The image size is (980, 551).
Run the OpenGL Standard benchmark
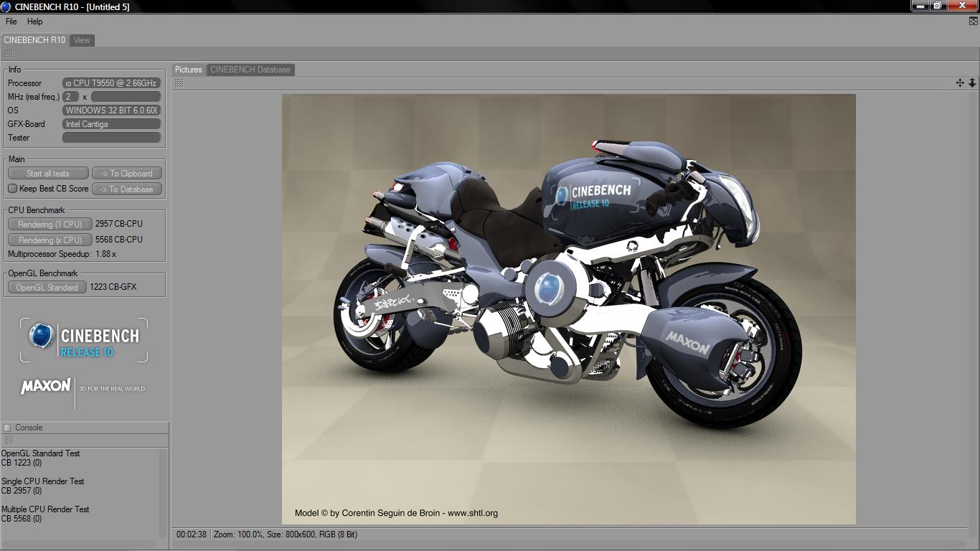click(x=47, y=288)
